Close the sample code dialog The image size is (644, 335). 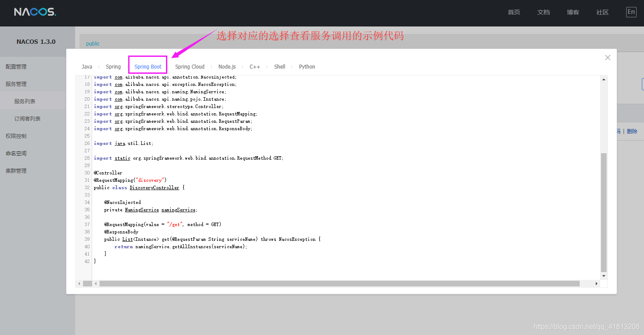607,58
